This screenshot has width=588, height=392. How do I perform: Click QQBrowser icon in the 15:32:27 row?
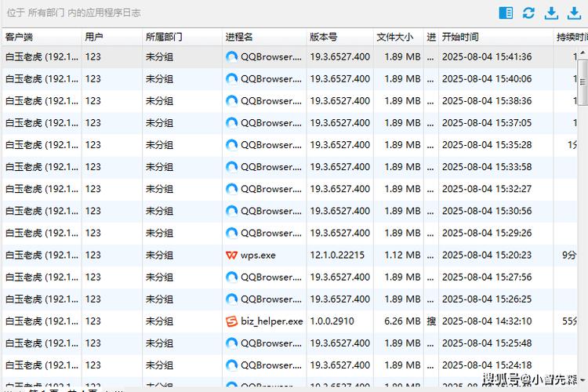231,189
